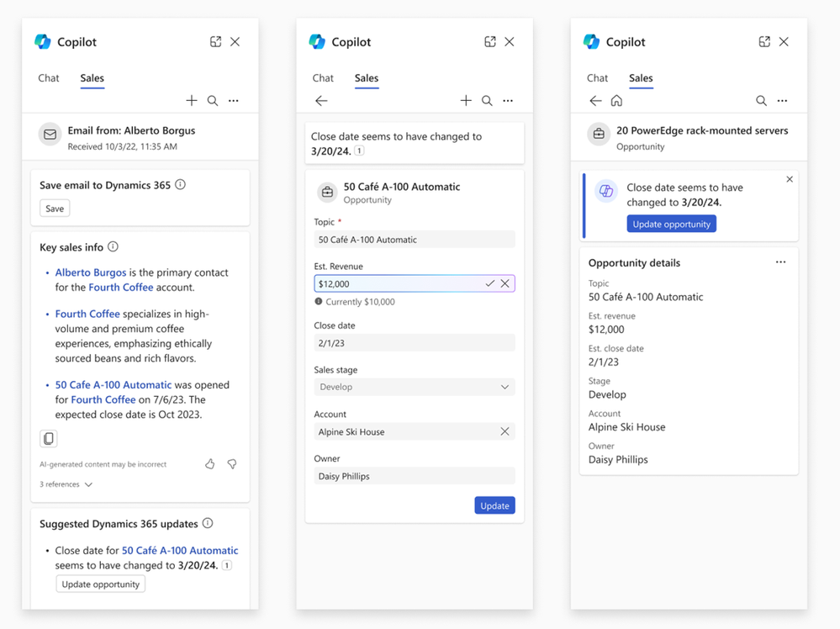Click thumbs down on AI content
Image resolution: width=840 pixels, height=629 pixels.
pyautogui.click(x=232, y=464)
